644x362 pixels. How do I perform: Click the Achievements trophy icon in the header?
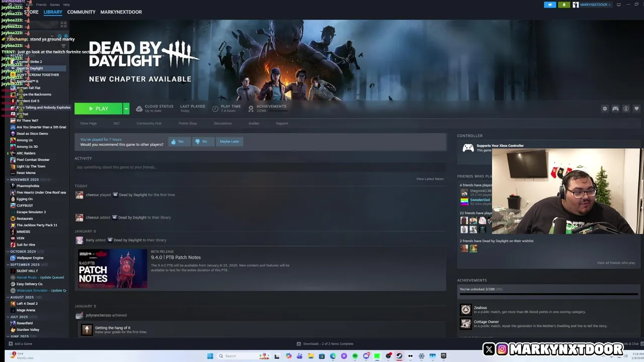251,109
